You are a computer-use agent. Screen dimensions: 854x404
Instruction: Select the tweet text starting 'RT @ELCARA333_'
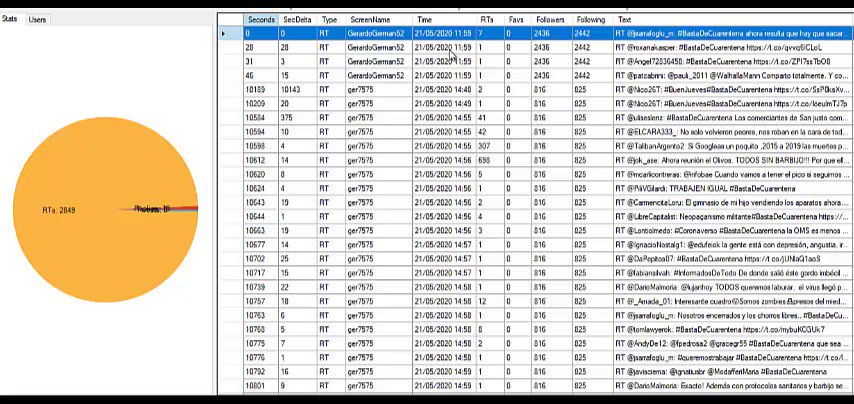(733, 132)
